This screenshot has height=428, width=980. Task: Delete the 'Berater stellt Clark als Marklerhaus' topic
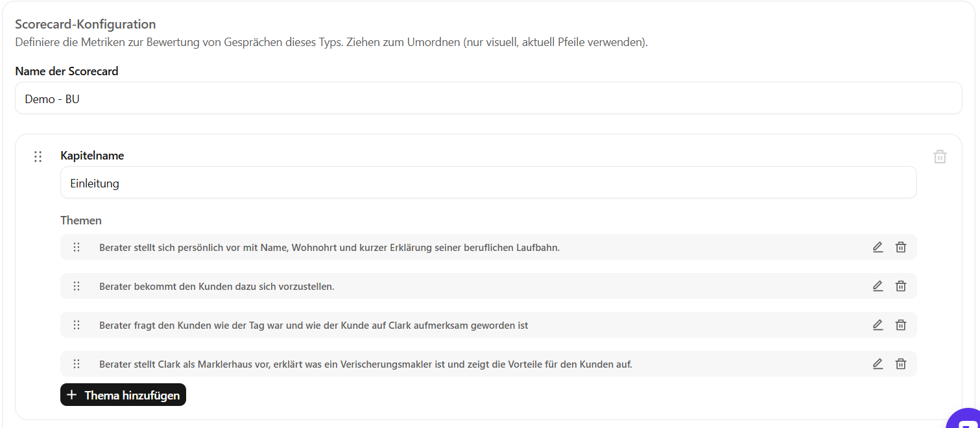pyautogui.click(x=901, y=364)
